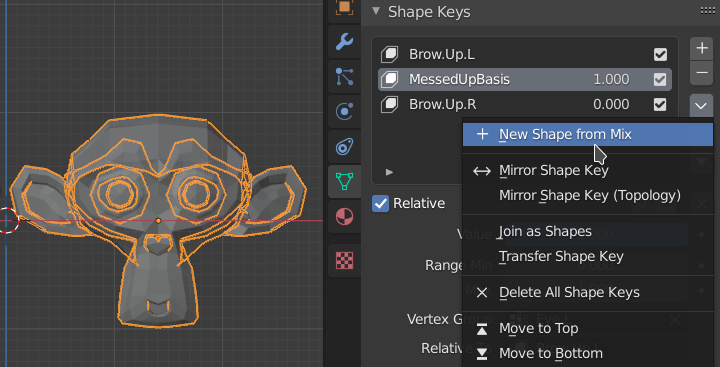
Task: Open the Physics properties tab
Action: click(x=344, y=112)
